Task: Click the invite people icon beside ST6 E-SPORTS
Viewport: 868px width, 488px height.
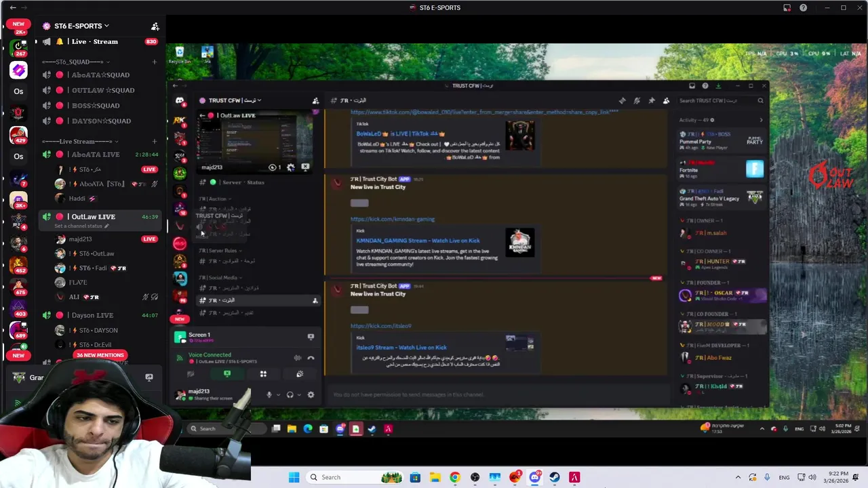Action: pos(155,26)
